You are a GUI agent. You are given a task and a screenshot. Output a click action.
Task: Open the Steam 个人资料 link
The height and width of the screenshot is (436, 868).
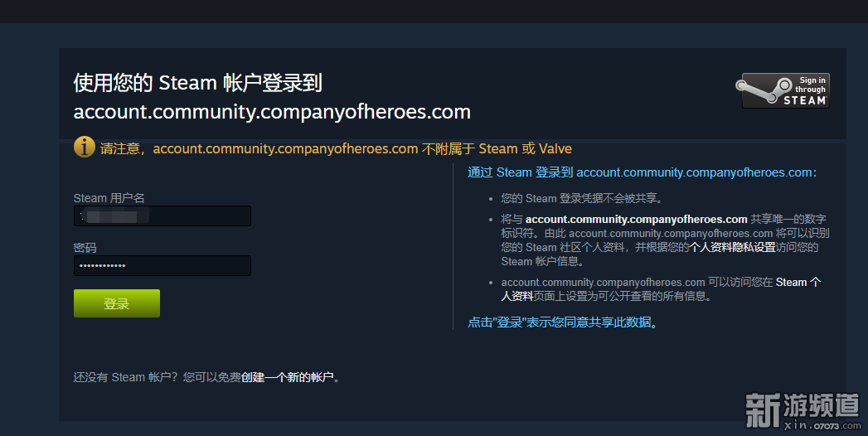click(x=798, y=283)
